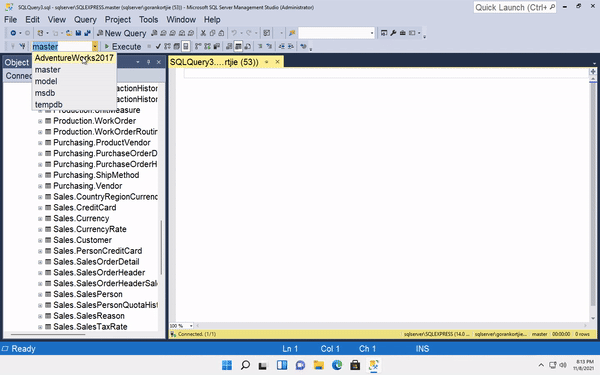Click the taskbar Search icon
The height and width of the screenshot is (375, 600).
245,365
